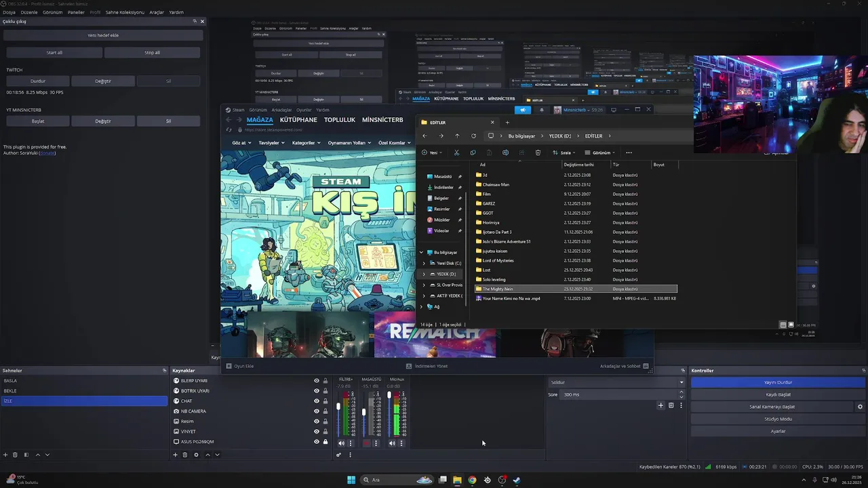
Task: Click Stüdyo Modu button
Action: pos(778,419)
